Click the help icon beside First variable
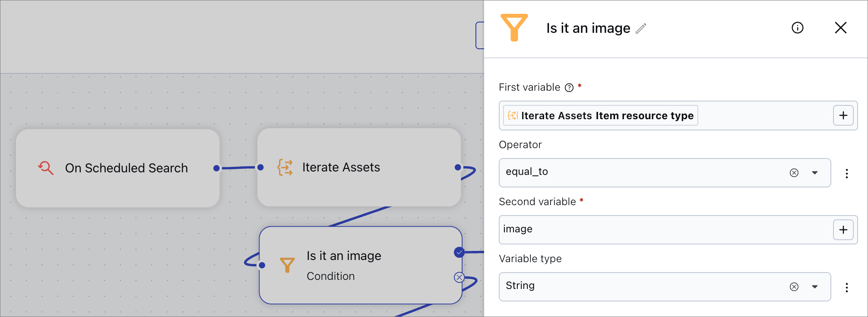Viewport: 868px width, 317px height. [x=569, y=88]
